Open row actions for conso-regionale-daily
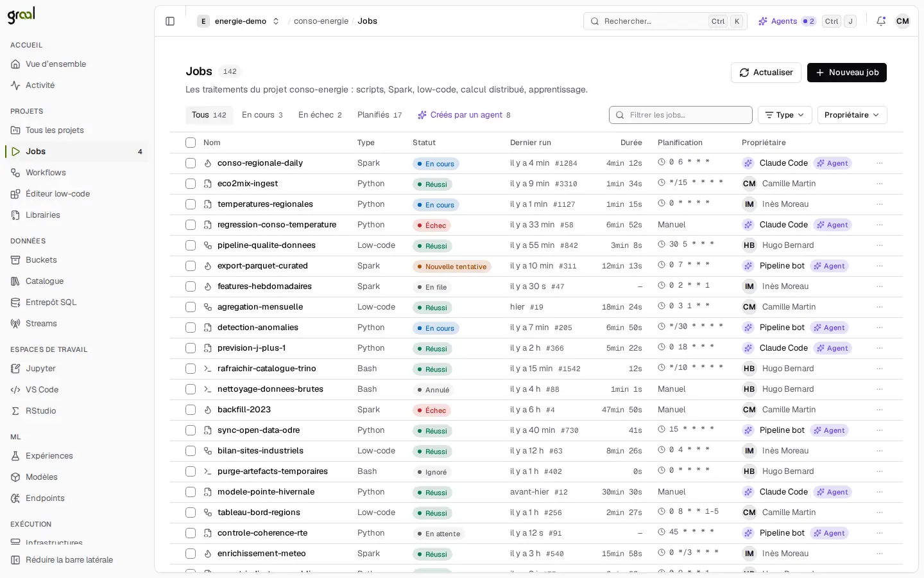Screen dimensions: 924x578 880,163
